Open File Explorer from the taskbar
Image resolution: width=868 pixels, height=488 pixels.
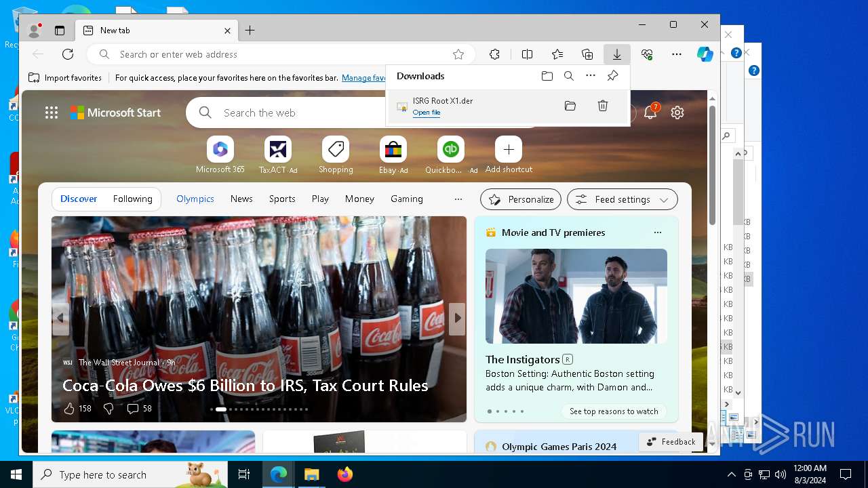coord(312,474)
